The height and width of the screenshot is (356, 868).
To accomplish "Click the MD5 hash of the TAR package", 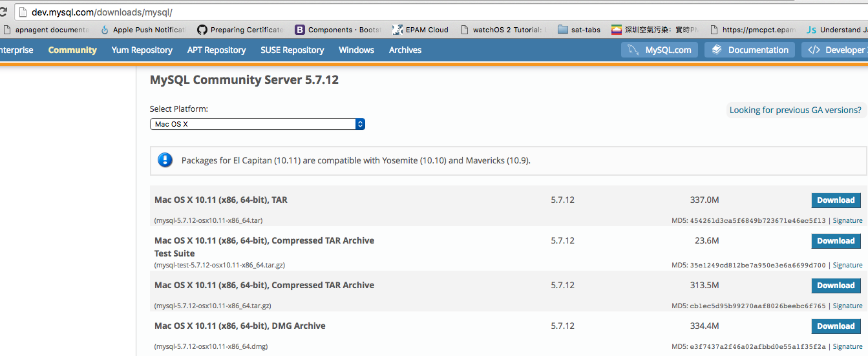I will pos(758,220).
